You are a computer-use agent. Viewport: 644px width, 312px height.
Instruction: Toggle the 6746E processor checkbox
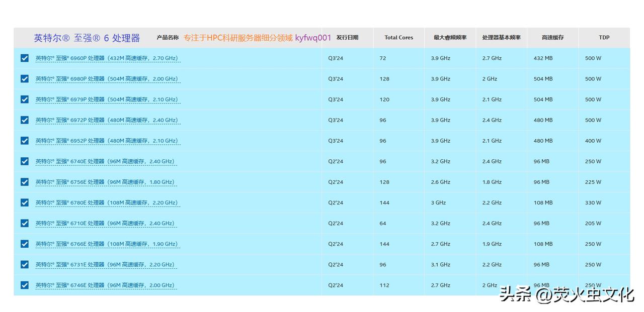[x=25, y=285]
